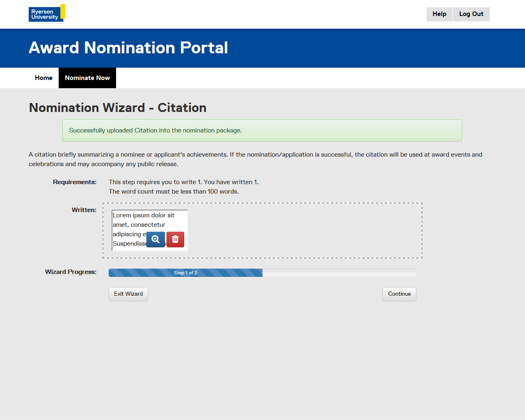Go to the Home tab
Viewport: 525px width, 420px height.
coord(43,78)
